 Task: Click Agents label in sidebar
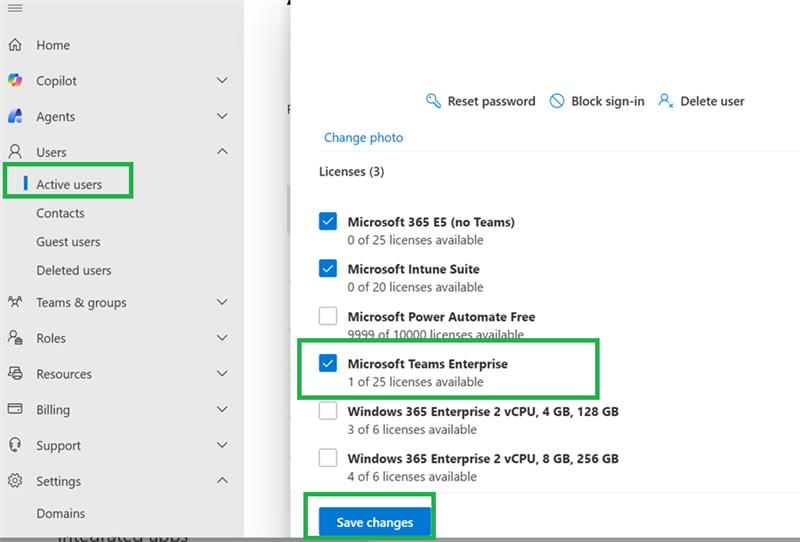[x=56, y=116]
